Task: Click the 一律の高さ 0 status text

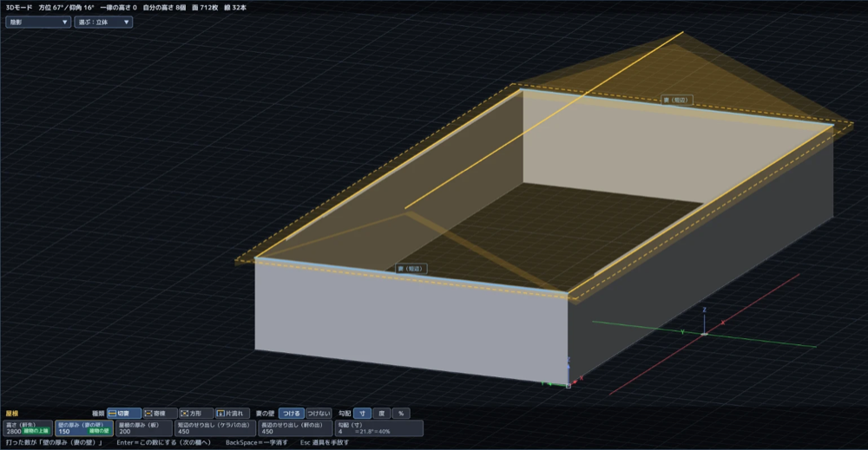Action: (118, 8)
